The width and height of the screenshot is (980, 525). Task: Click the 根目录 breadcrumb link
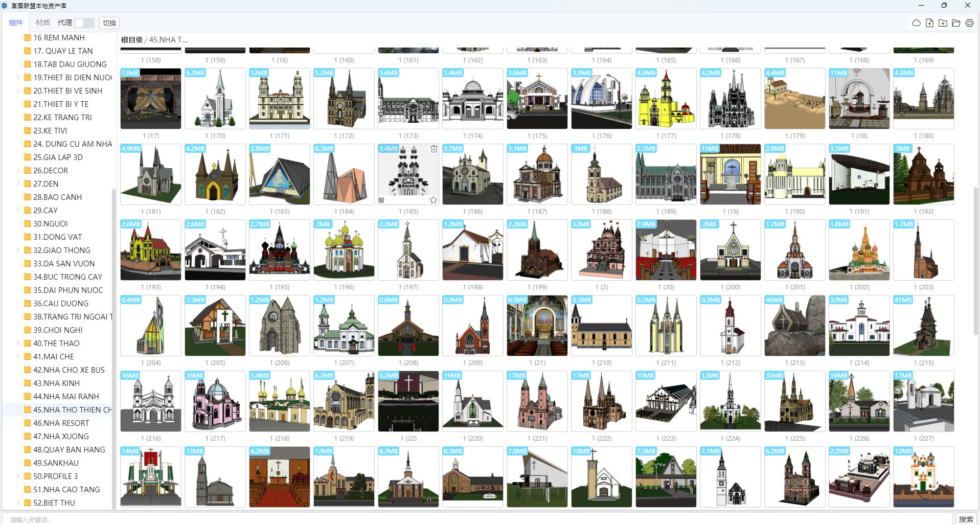tap(131, 40)
